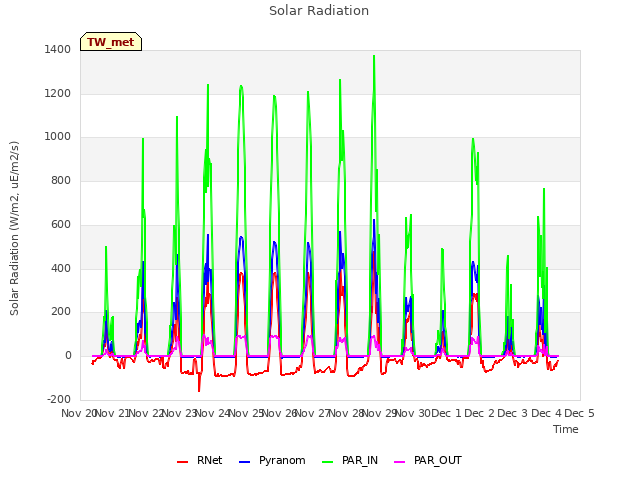Toggle the PAR_IN legend entry
Screen dimensions: 640x480
click(x=350, y=460)
